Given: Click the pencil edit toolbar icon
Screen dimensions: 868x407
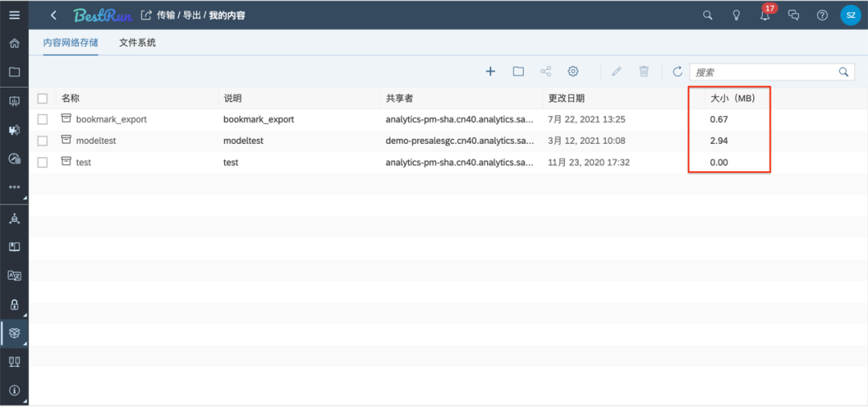Looking at the screenshot, I should [616, 72].
